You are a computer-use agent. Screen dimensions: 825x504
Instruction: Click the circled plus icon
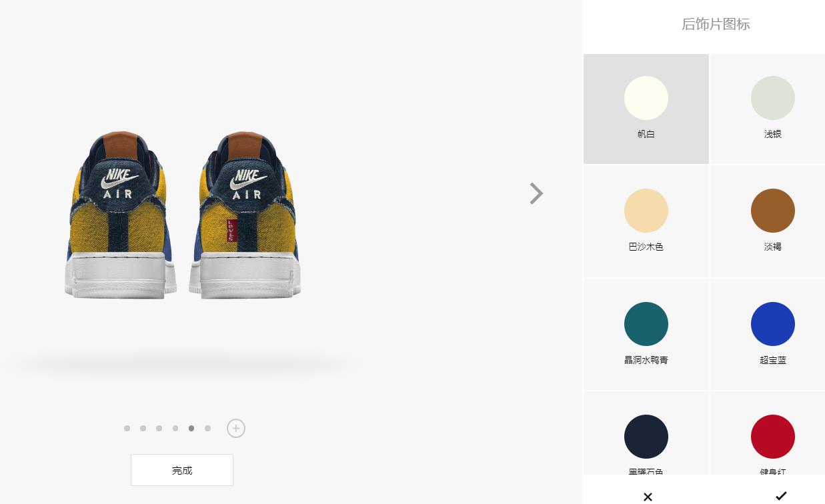point(236,428)
